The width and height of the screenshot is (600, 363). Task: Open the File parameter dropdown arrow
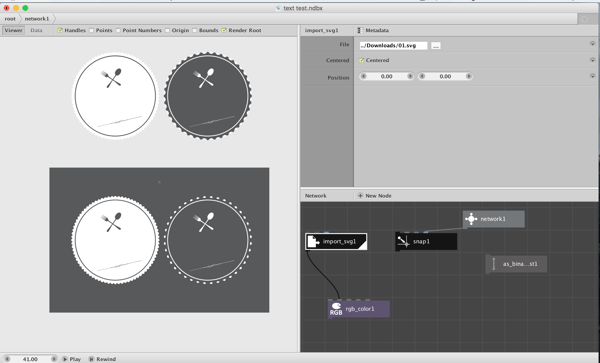(592, 44)
